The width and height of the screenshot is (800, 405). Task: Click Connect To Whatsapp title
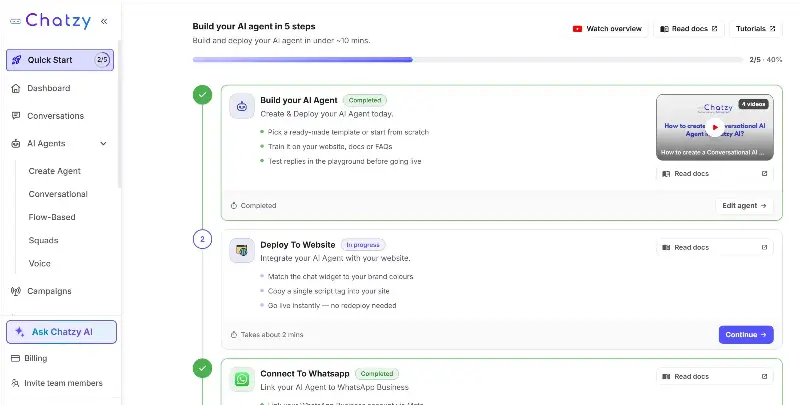(305, 374)
